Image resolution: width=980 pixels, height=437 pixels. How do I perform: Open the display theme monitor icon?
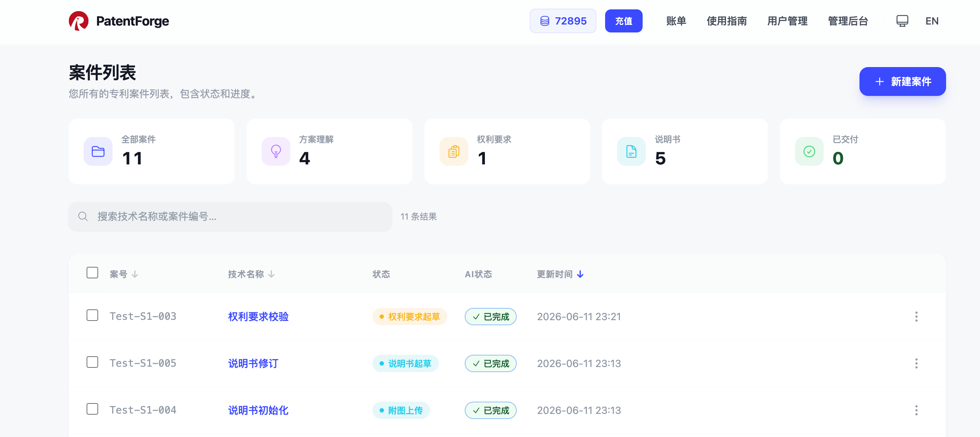point(902,21)
